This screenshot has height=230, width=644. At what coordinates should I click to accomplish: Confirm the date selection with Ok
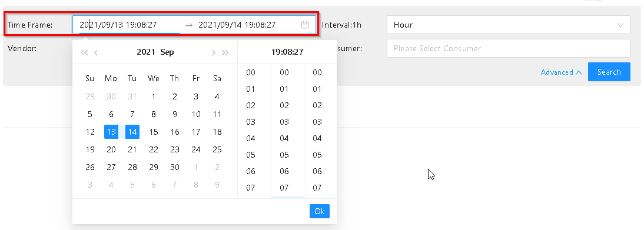coord(320,211)
